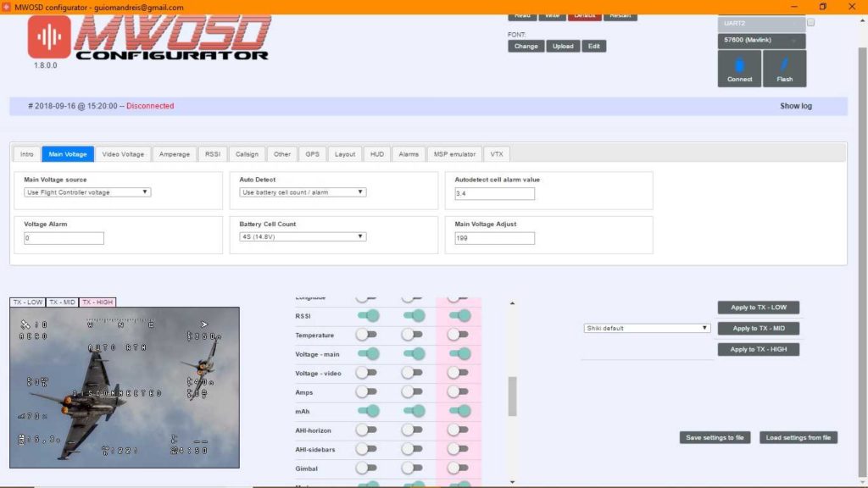Disable the RSSI toggle in the TX-MID column

pyautogui.click(x=413, y=316)
